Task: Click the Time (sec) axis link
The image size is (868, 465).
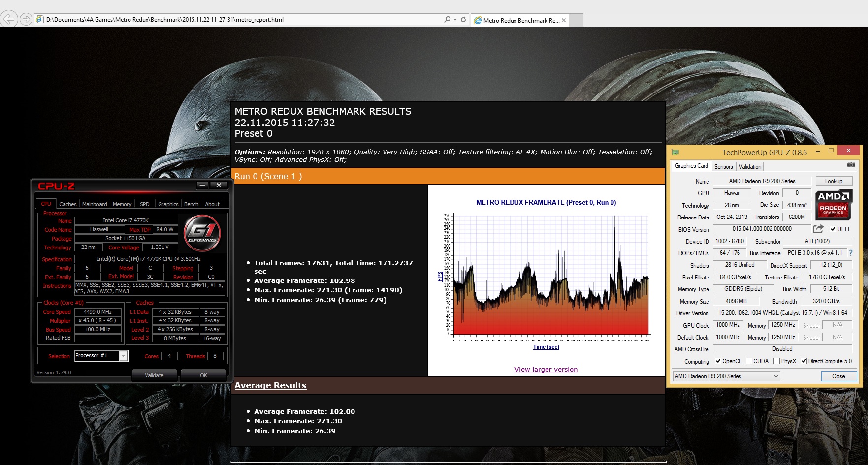Action: pos(546,347)
